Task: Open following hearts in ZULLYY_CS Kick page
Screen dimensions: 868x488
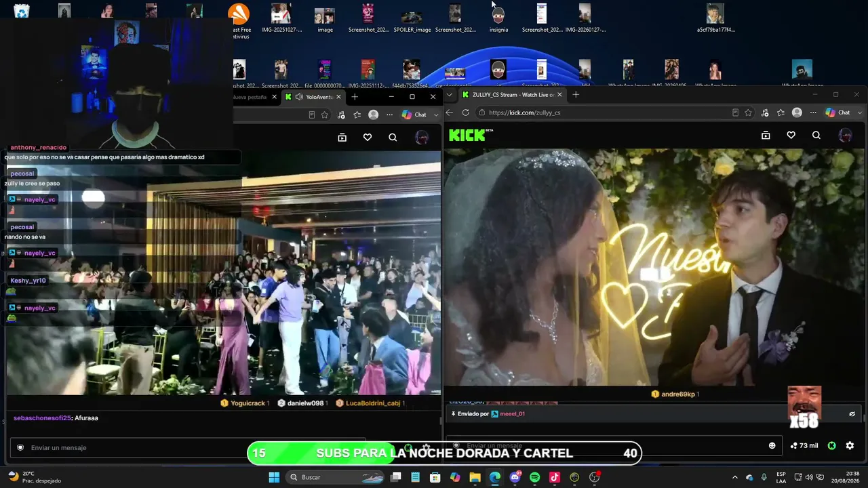Action: click(x=791, y=136)
